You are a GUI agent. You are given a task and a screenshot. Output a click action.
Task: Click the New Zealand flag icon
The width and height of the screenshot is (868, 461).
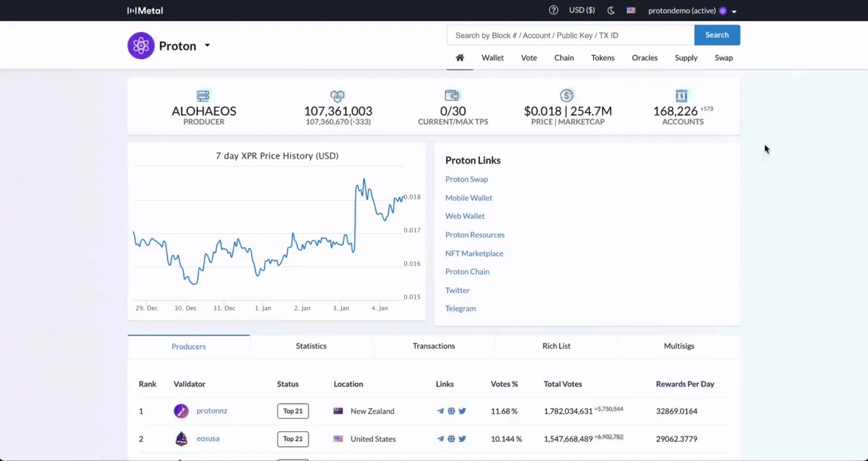338,411
